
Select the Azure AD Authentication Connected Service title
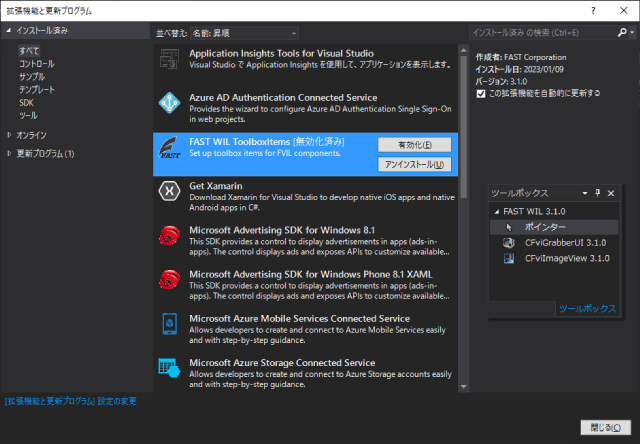click(283, 98)
